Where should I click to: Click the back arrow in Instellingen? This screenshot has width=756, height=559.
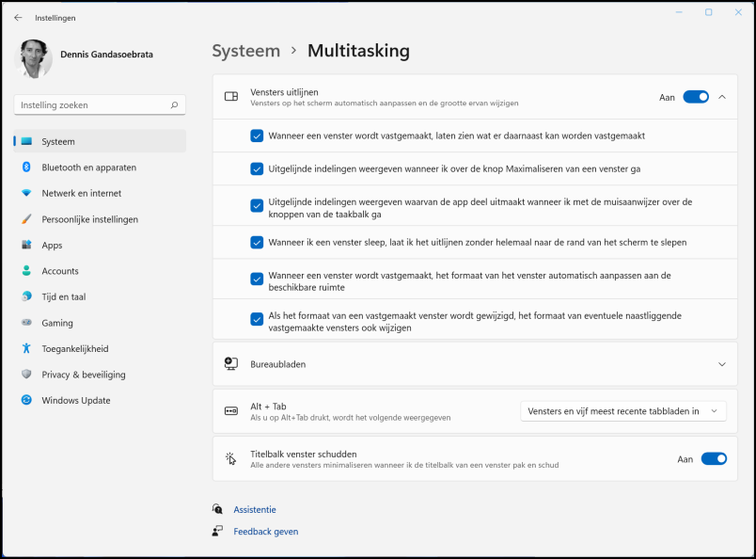point(18,18)
